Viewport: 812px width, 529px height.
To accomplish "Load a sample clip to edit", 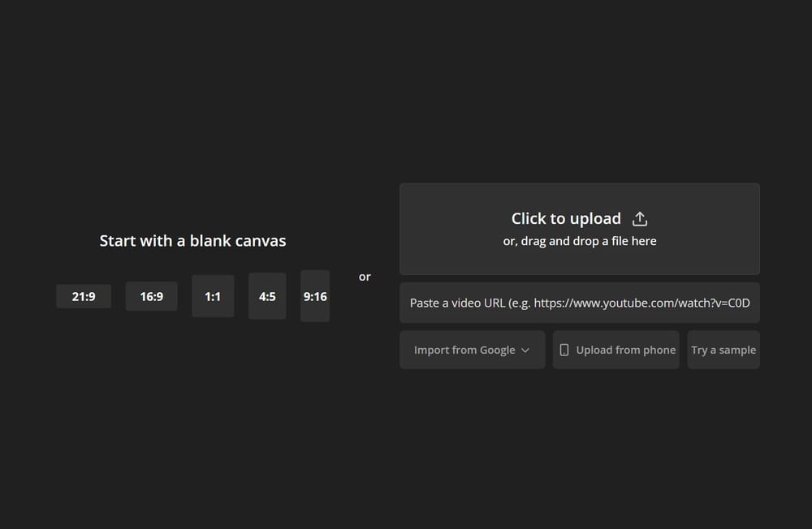I will [723, 350].
